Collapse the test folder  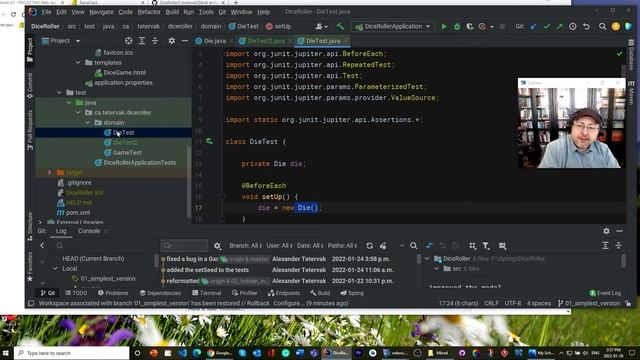click(60, 93)
